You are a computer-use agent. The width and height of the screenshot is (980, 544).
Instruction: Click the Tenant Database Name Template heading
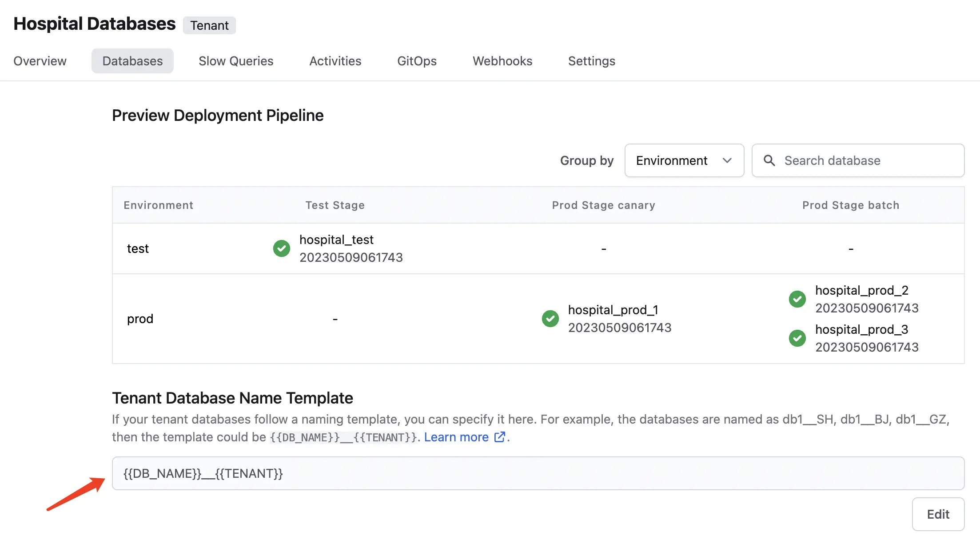[232, 398]
